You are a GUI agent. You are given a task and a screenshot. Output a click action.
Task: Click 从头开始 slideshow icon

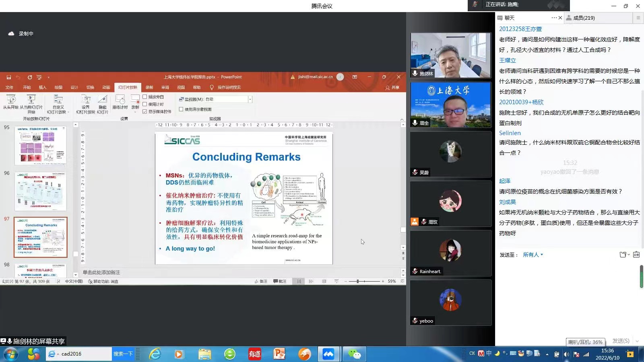11,100
